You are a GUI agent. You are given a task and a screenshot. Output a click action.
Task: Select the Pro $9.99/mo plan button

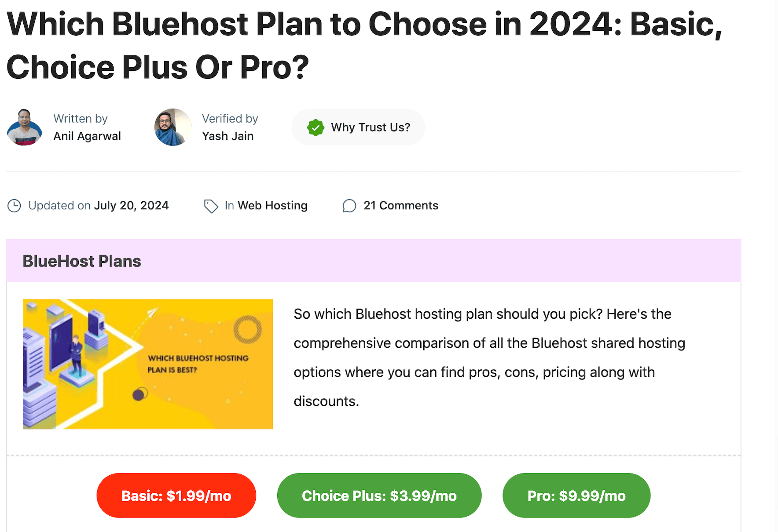[x=576, y=495]
